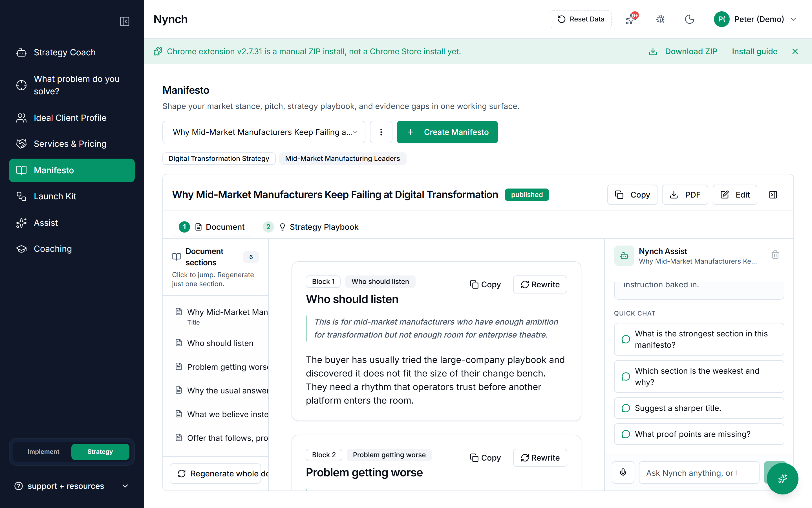Image resolution: width=812 pixels, height=508 pixels.
Task: Click the Document sections book icon
Action: point(176,257)
